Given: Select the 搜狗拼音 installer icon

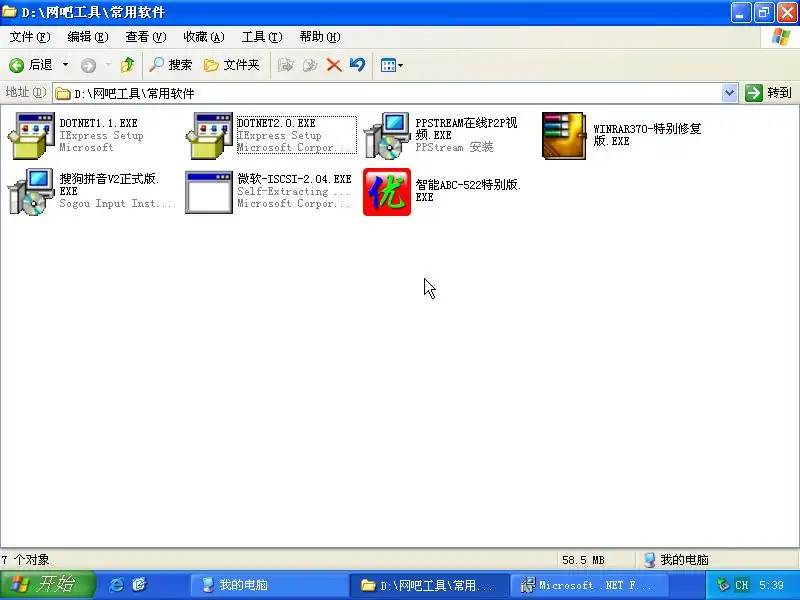Looking at the screenshot, I should [x=32, y=192].
